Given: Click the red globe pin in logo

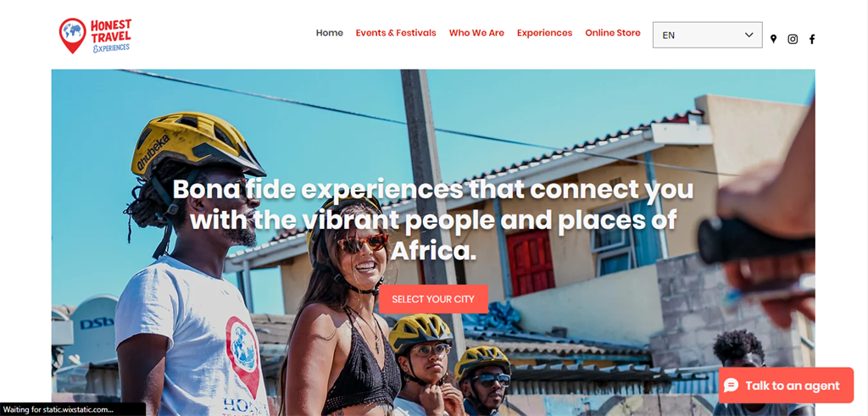Looking at the screenshot, I should (72, 36).
